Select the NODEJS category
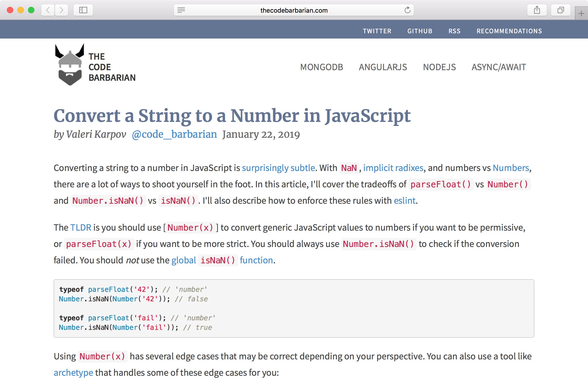588x390 pixels. pos(439,67)
